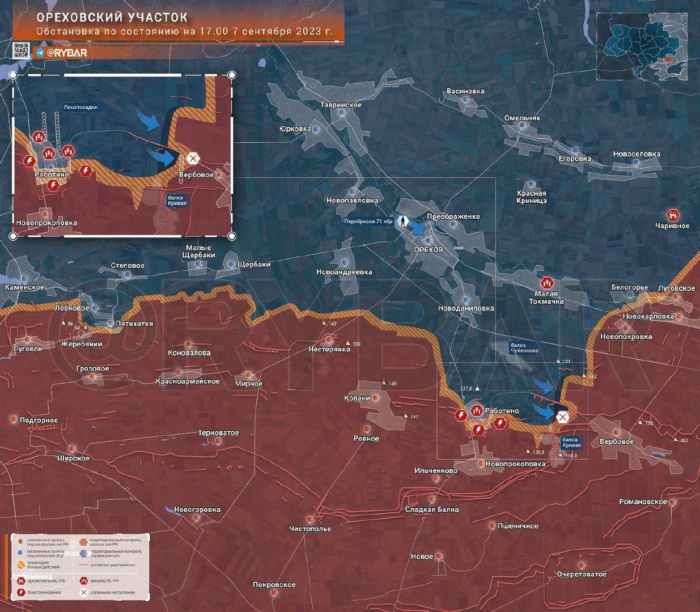700x612 pixels.
Task: Click the elevation triangle labeled 137,8
Action: coord(477,388)
